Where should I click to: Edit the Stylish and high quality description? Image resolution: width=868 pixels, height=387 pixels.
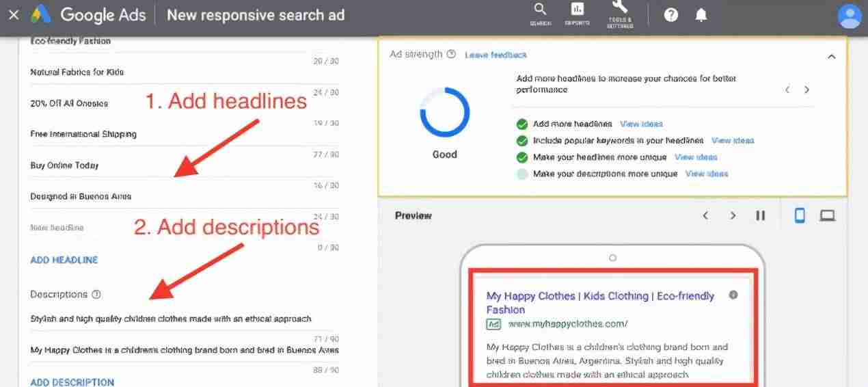click(185, 319)
